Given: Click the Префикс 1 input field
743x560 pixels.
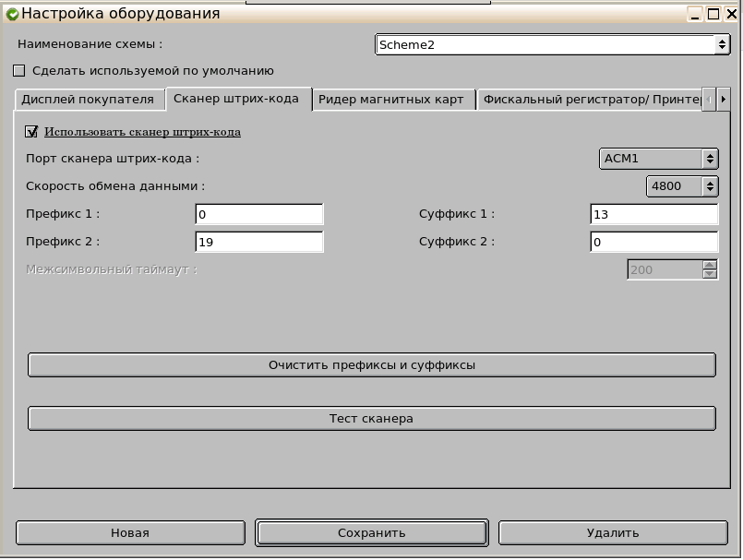Looking at the screenshot, I should (x=259, y=214).
